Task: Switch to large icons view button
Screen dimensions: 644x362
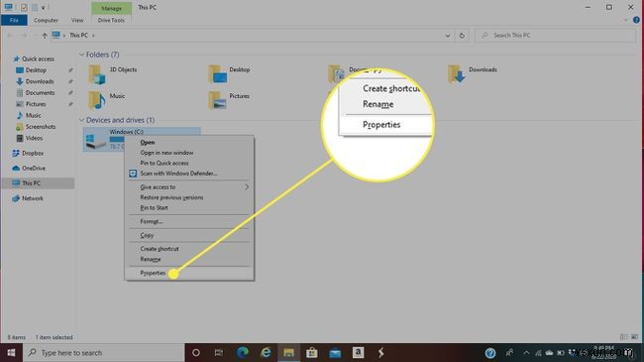Action: 634,337
